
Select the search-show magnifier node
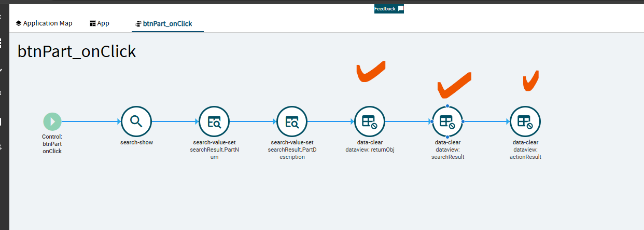[x=136, y=121]
